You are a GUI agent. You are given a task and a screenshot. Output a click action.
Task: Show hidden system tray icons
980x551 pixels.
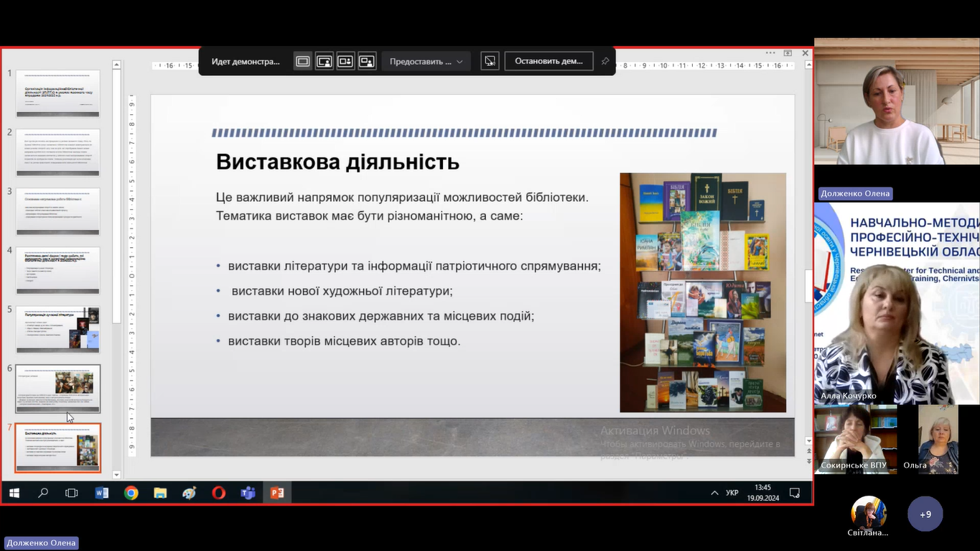point(714,493)
